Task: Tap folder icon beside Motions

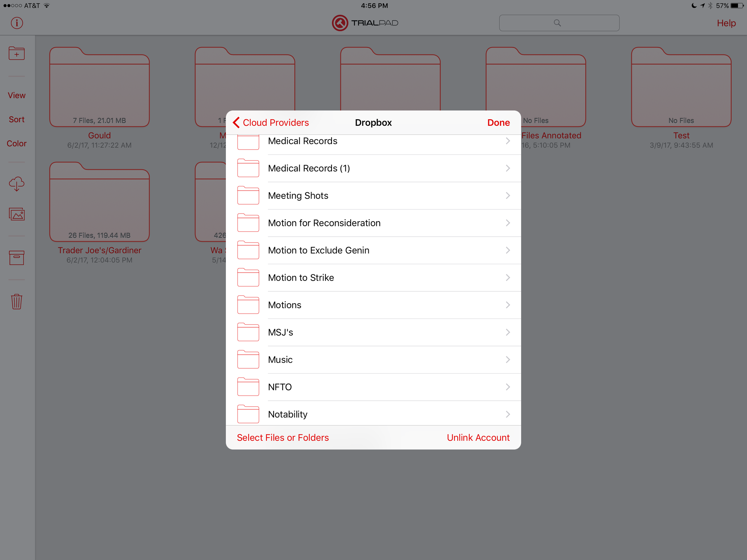Action: (248, 305)
